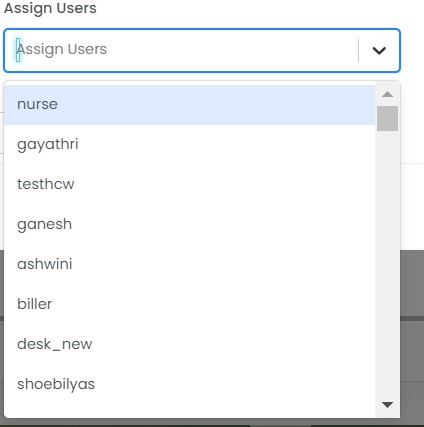The width and height of the screenshot is (424, 427).
Task: Select gayathri from the user list
Action: tap(189, 145)
